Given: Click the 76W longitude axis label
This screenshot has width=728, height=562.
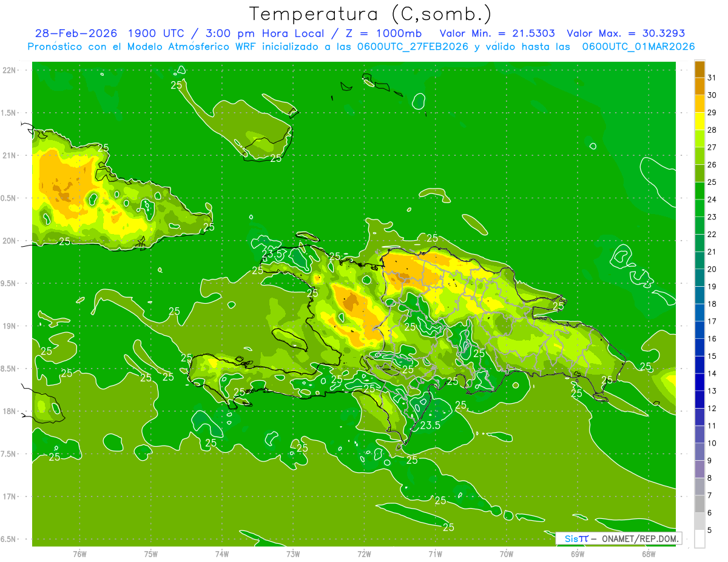Looking at the screenshot, I should click(x=79, y=554).
